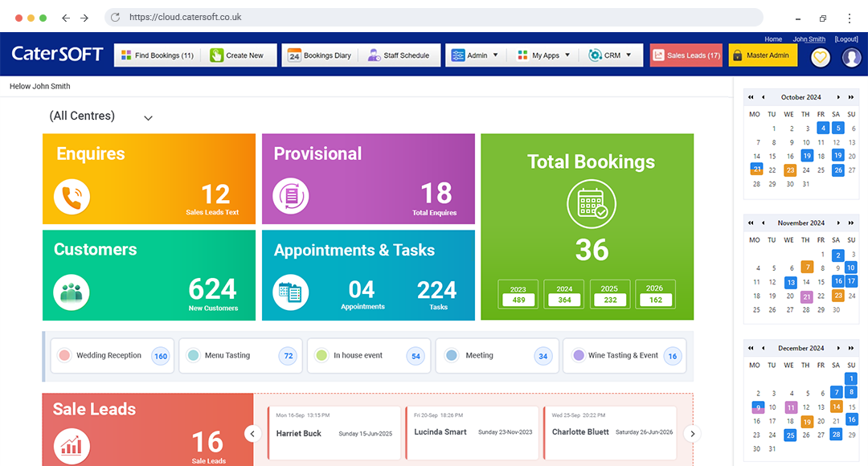The height and width of the screenshot is (466, 868).
Task: Click the people icon on the Customers card
Action: coord(72,292)
